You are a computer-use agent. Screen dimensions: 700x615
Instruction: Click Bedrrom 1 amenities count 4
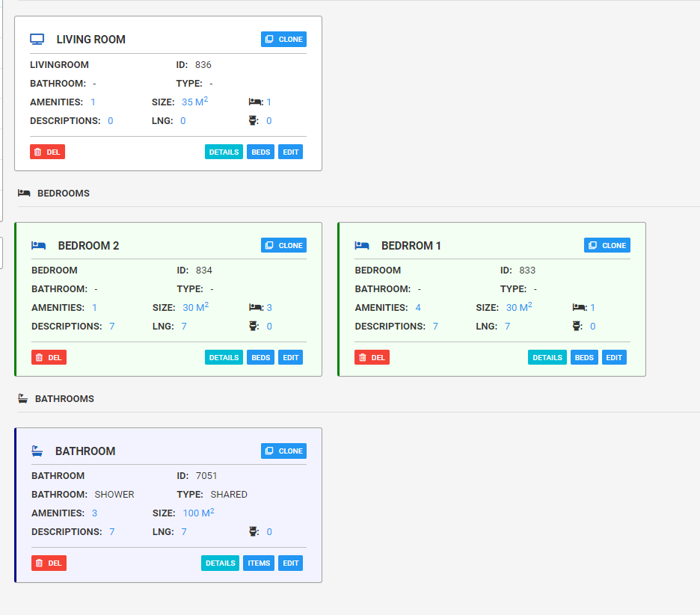coord(418,308)
